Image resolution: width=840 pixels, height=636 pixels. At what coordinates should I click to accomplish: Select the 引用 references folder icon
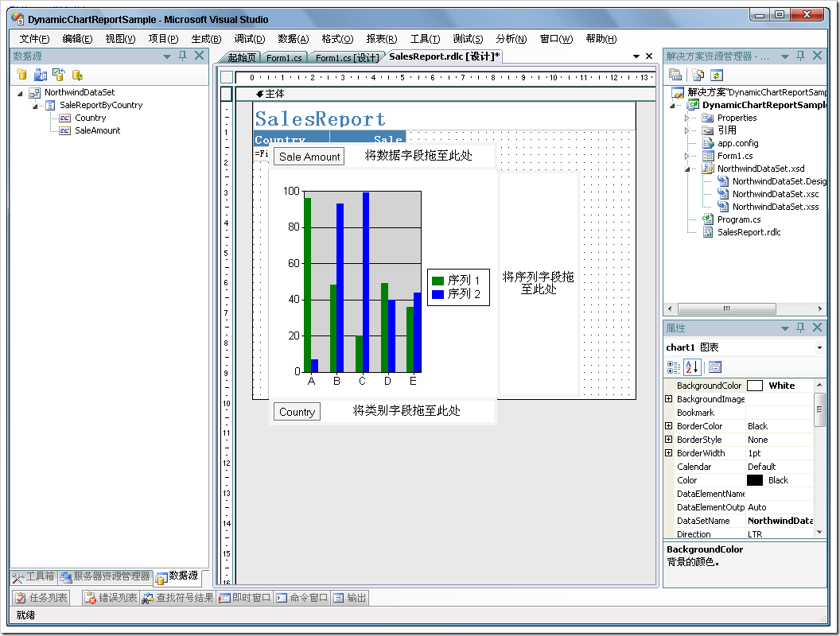708,130
